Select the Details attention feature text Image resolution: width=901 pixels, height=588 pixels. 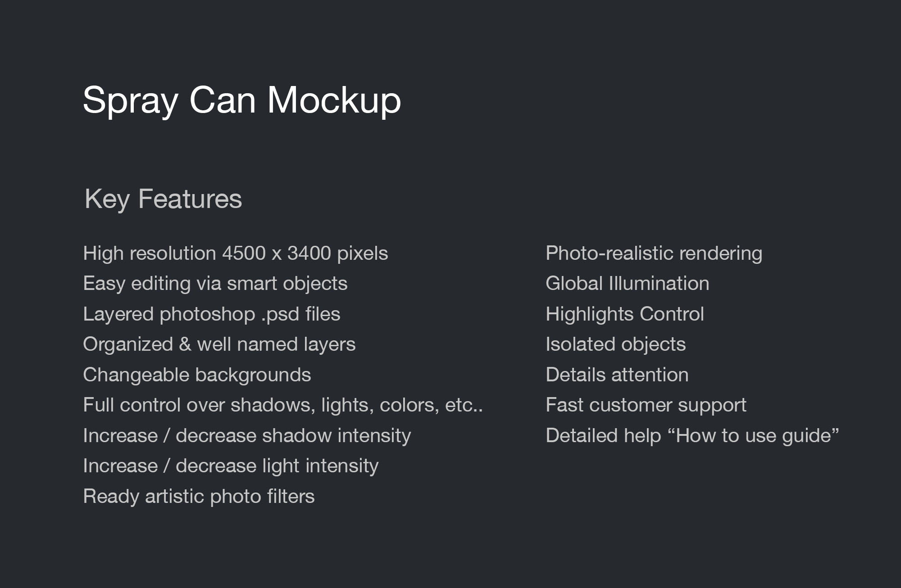(x=617, y=375)
